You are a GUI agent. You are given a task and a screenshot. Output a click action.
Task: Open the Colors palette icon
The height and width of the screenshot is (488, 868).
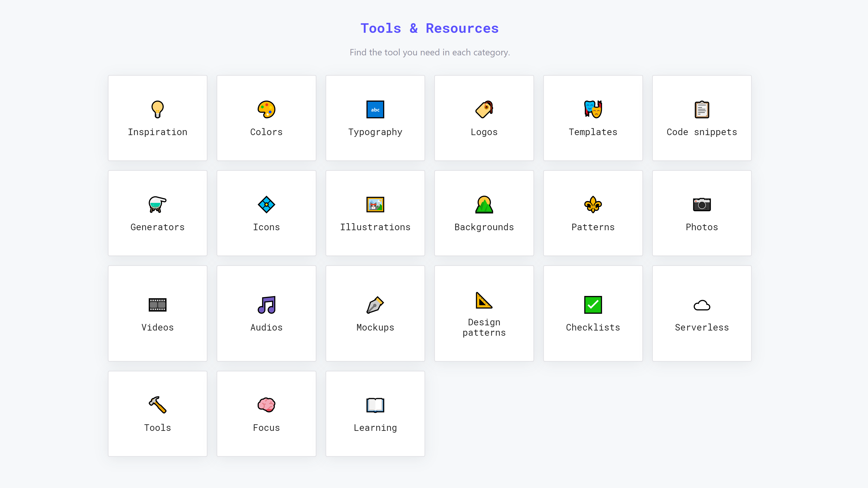click(x=266, y=109)
